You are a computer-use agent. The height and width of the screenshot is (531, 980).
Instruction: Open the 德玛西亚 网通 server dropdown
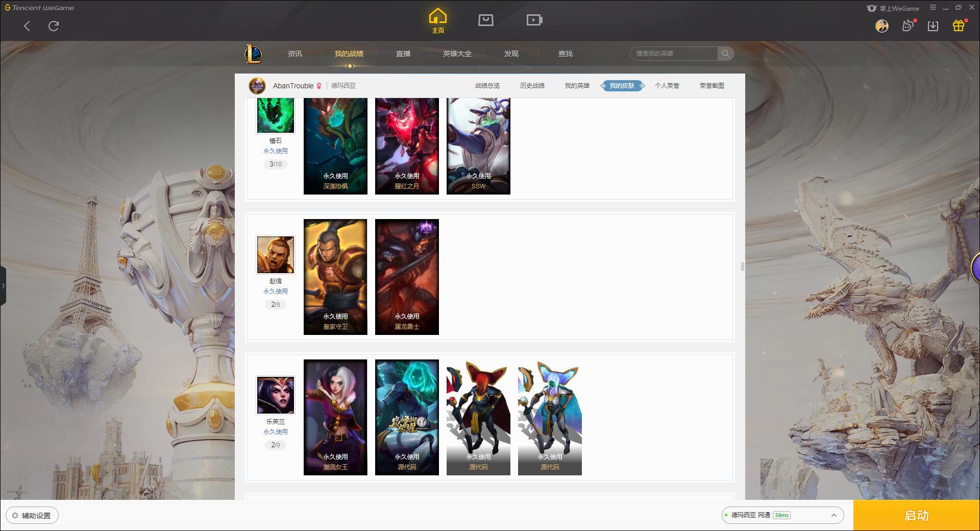coord(782,515)
